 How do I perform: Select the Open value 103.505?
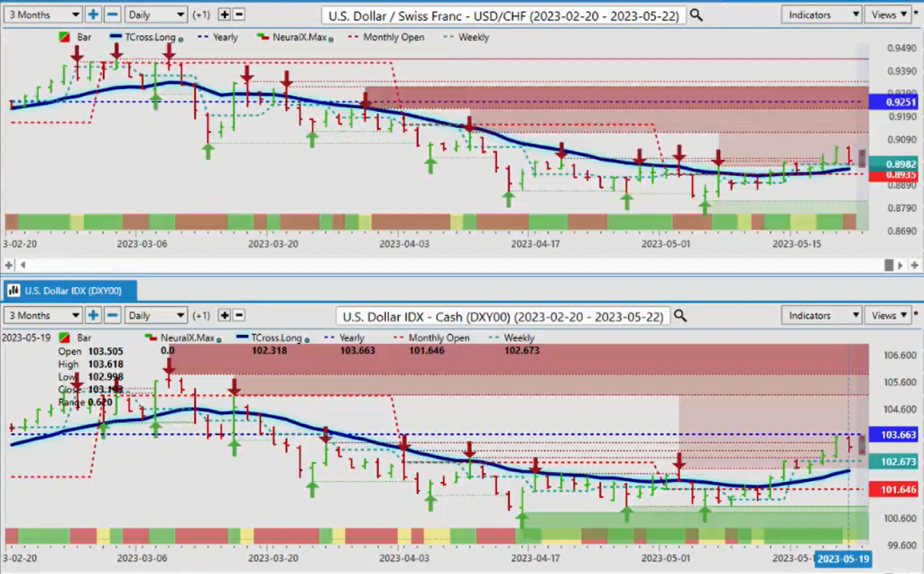coord(106,351)
